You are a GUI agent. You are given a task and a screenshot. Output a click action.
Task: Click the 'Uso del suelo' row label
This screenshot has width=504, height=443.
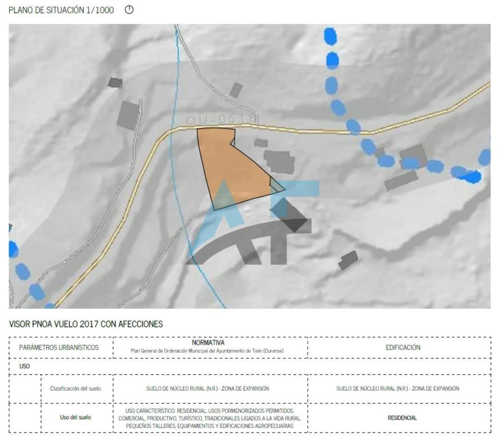tap(75, 417)
